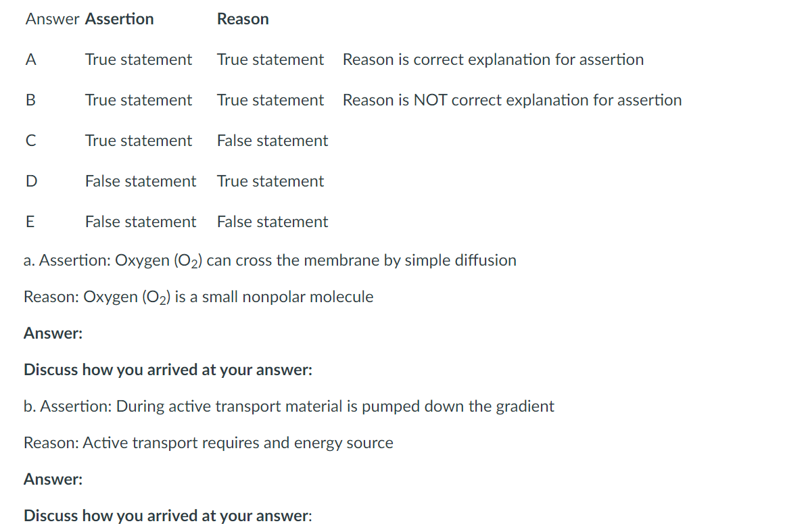This screenshot has height=532, width=808.
Task: Select answer letter C in the table
Action: [x=30, y=141]
